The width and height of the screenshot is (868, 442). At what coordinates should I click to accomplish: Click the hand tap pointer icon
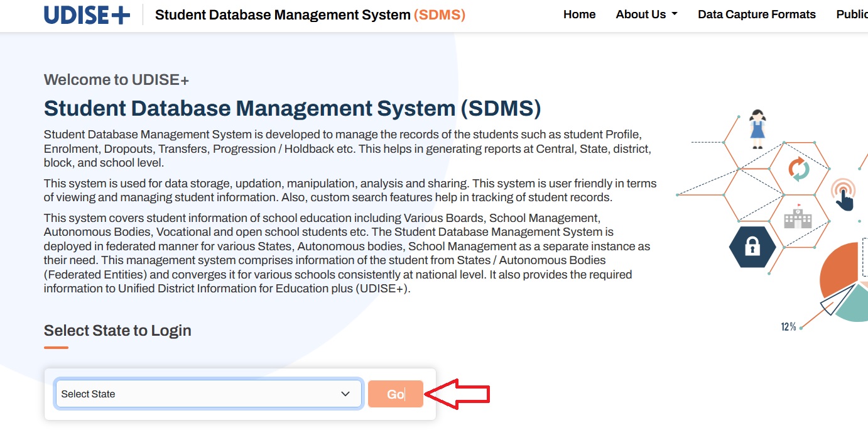[x=844, y=195]
